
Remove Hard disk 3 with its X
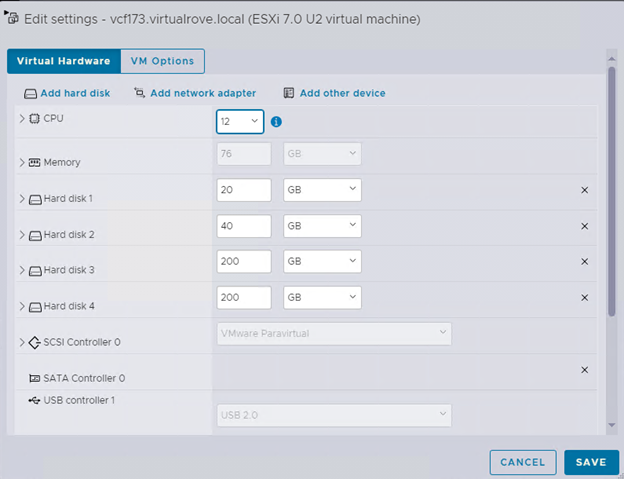(x=584, y=261)
